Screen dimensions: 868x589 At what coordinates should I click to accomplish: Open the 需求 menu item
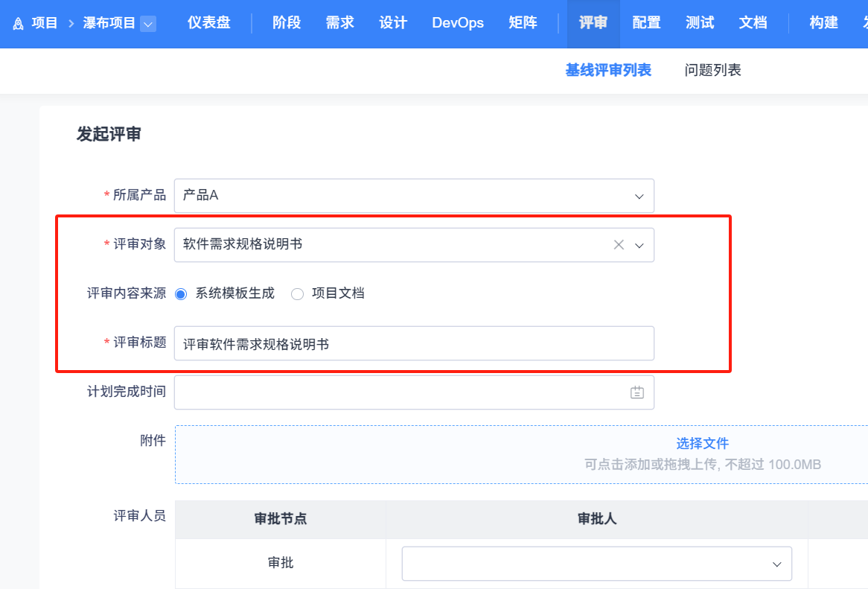339,23
